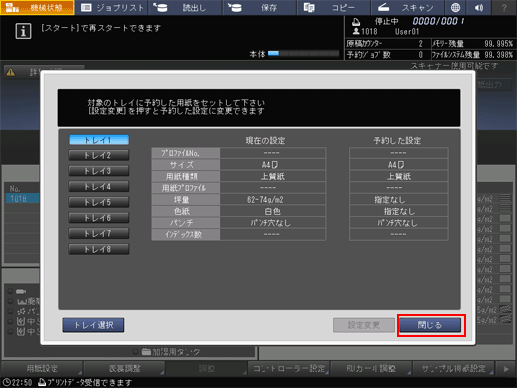This screenshot has width=517, height=388.
Task: Open 表裏調整 at bottom bar
Action: (124, 369)
